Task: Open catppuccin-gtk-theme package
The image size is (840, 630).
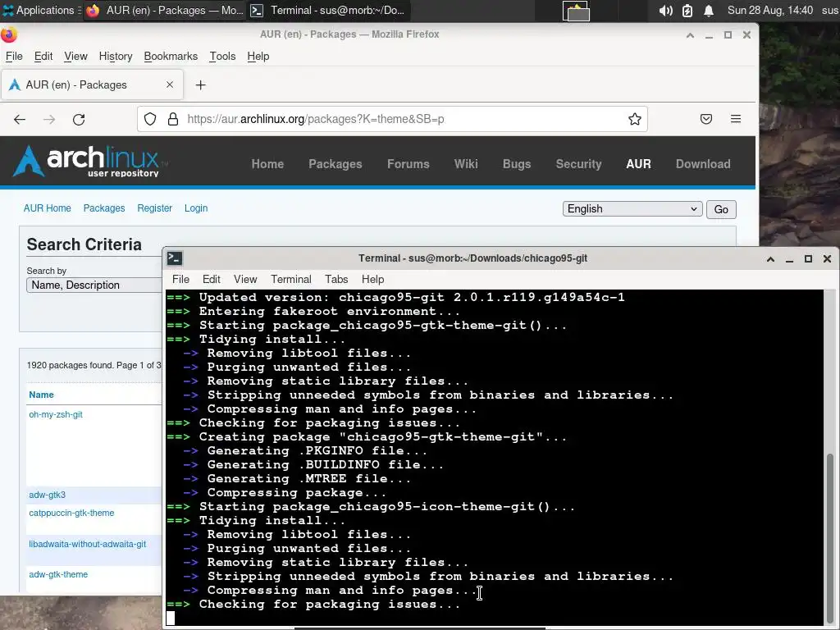Action: click(x=71, y=513)
